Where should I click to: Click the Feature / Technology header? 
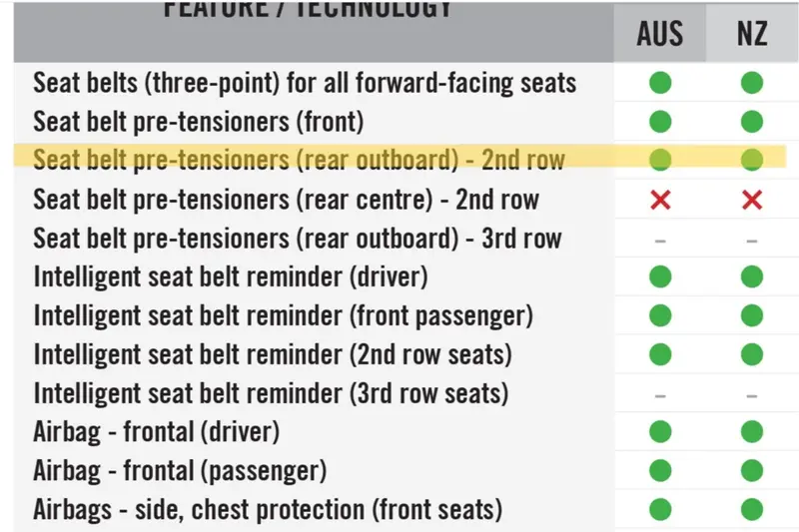point(308,9)
